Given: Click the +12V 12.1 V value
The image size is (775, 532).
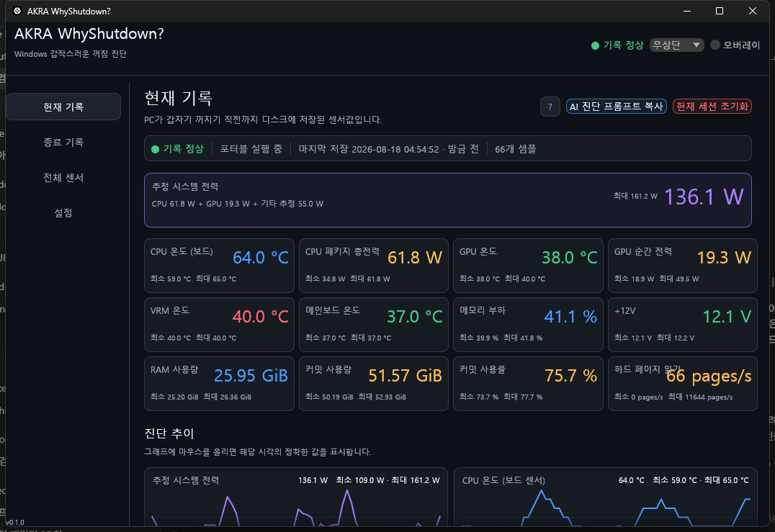Looking at the screenshot, I should pos(727,317).
